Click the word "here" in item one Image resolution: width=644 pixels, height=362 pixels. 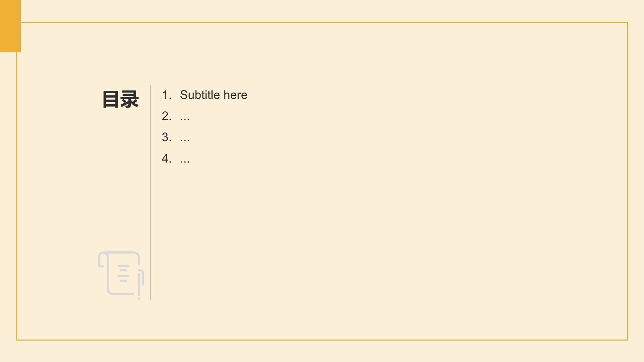coord(235,95)
